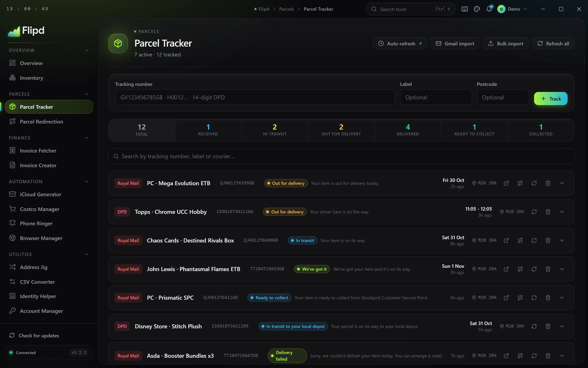Screen dimensions: 588x368
Task: Redirect the Mega Evolution ETB parcel
Action: [520, 183]
